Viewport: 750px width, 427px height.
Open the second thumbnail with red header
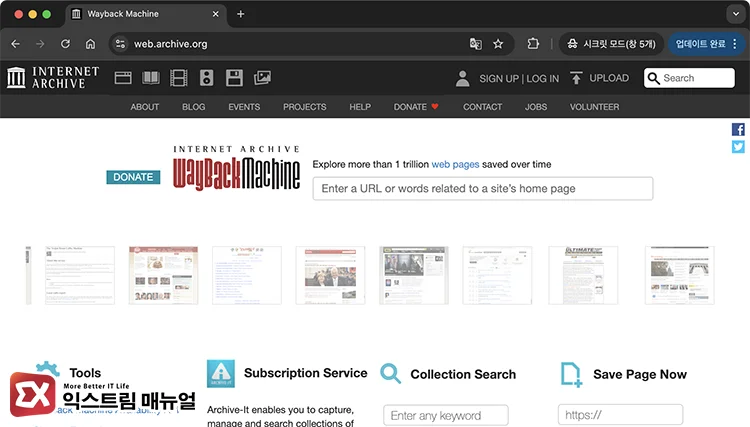tap(163, 275)
